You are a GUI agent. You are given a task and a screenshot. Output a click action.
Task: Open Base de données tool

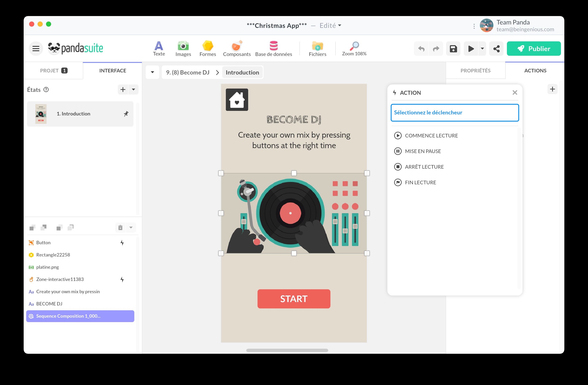pyautogui.click(x=273, y=49)
